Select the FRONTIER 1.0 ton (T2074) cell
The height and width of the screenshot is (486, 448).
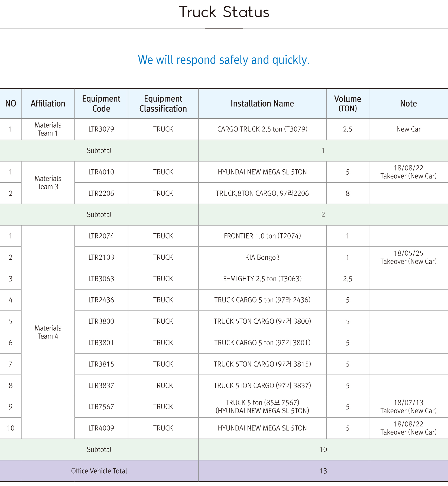[x=262, y=236]
